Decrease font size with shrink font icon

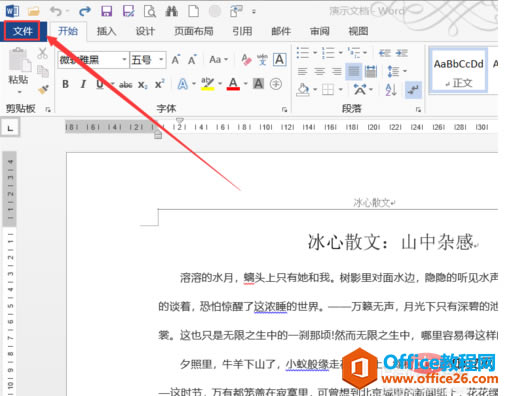pos(192,60)
